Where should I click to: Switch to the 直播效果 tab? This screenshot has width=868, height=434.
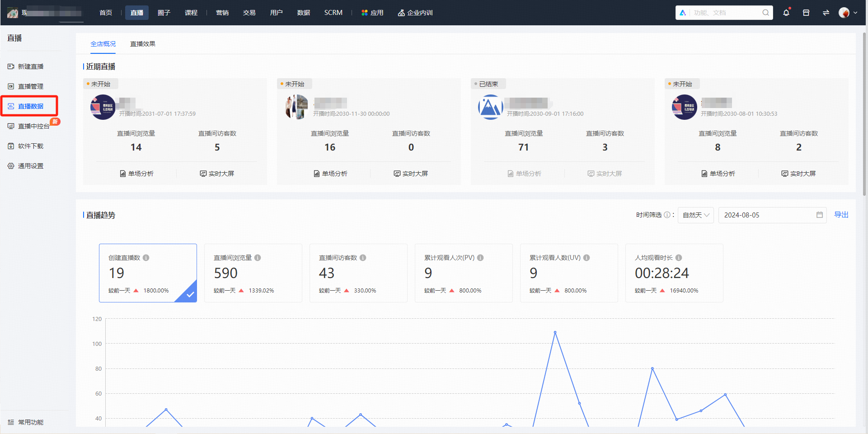[143, 44]
